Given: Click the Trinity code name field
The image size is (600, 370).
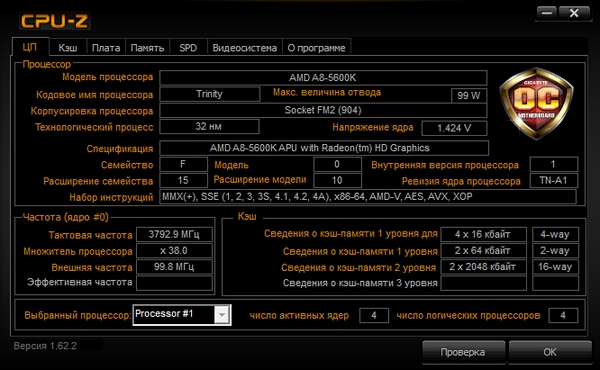Looking at the screenshot, I should click(209, 94).
